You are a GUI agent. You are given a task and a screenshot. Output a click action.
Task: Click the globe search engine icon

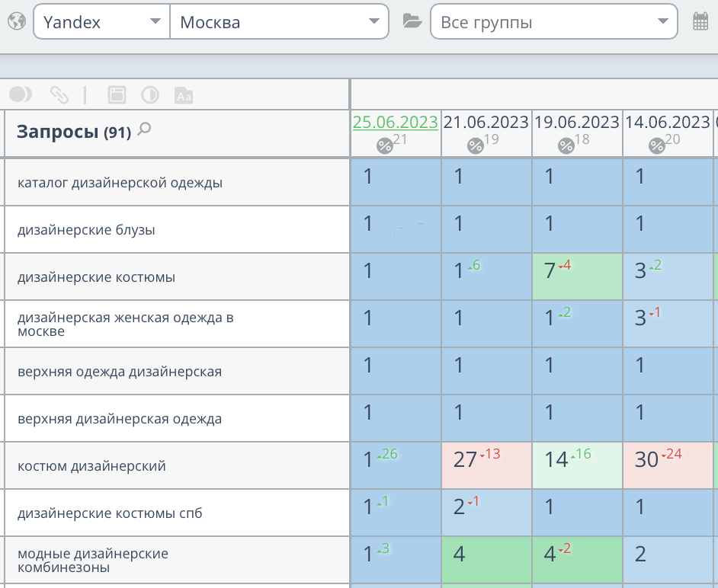coord(16,21)
